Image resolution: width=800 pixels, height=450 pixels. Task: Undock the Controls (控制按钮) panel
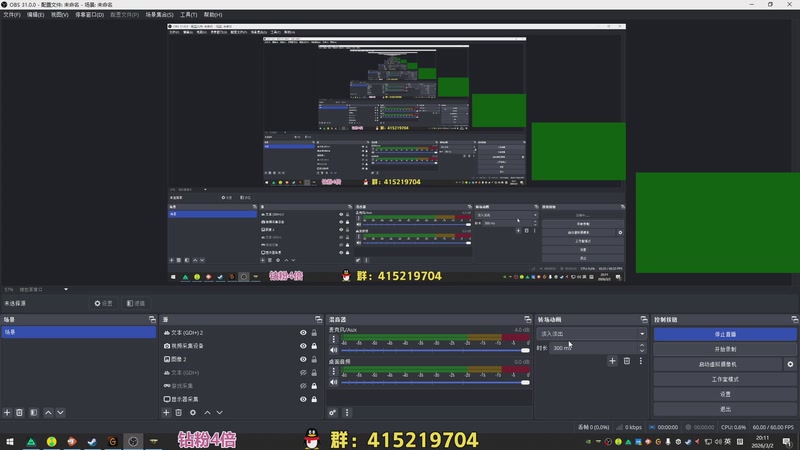click(x=794, y=319)
